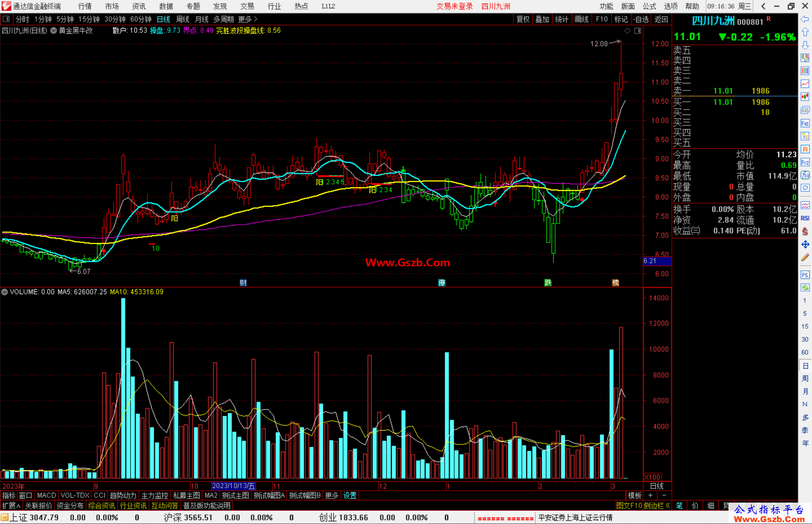
Task: Click the 返回 return button
Action: [x=661, y=19]
